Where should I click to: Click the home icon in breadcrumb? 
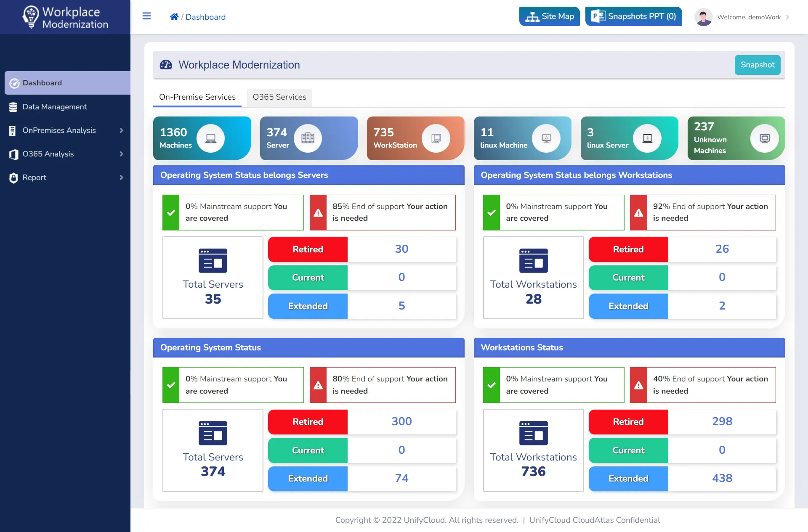pos(174,17)
